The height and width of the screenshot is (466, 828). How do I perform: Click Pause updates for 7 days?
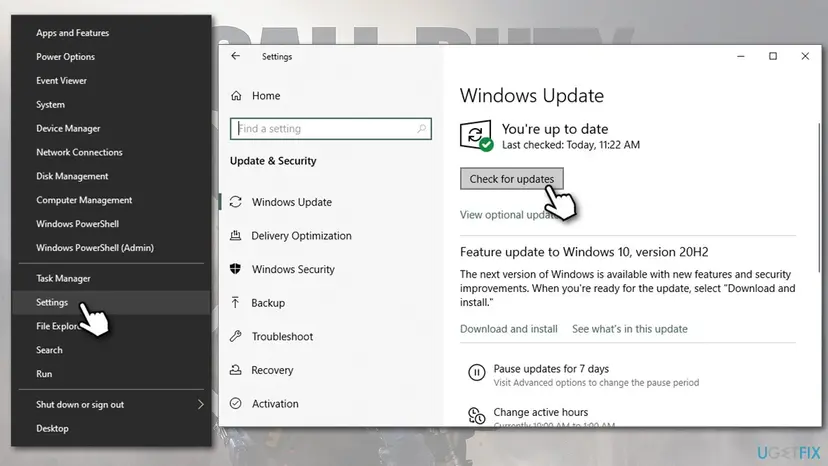pos(551,369)
